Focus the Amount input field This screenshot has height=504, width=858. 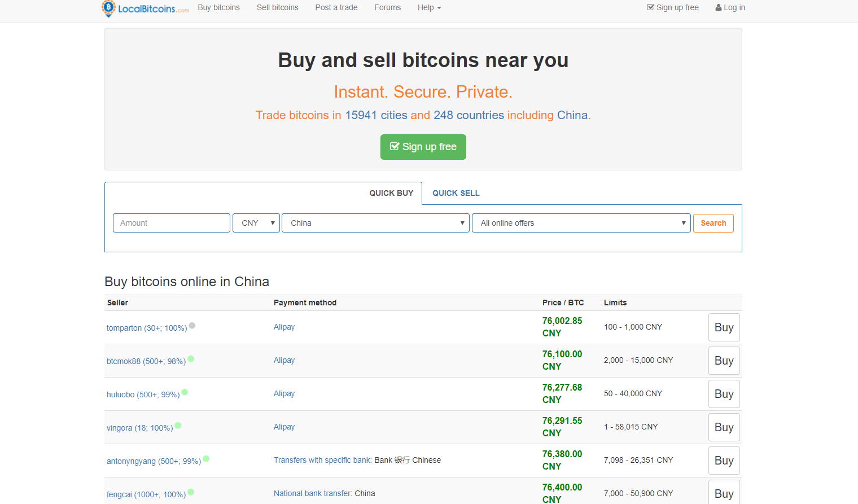172,223
